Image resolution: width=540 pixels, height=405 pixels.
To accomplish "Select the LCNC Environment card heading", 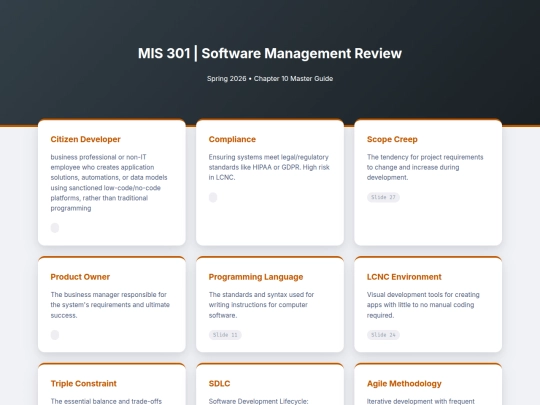I will point(404,277).
